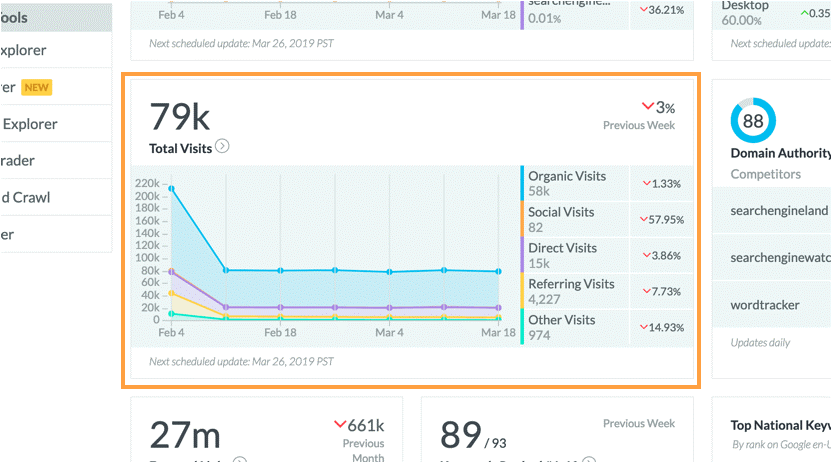832x463 pixels.
Task: Select the Social Visits legend row
Action: pyautogui.click(x=607, y=220)
